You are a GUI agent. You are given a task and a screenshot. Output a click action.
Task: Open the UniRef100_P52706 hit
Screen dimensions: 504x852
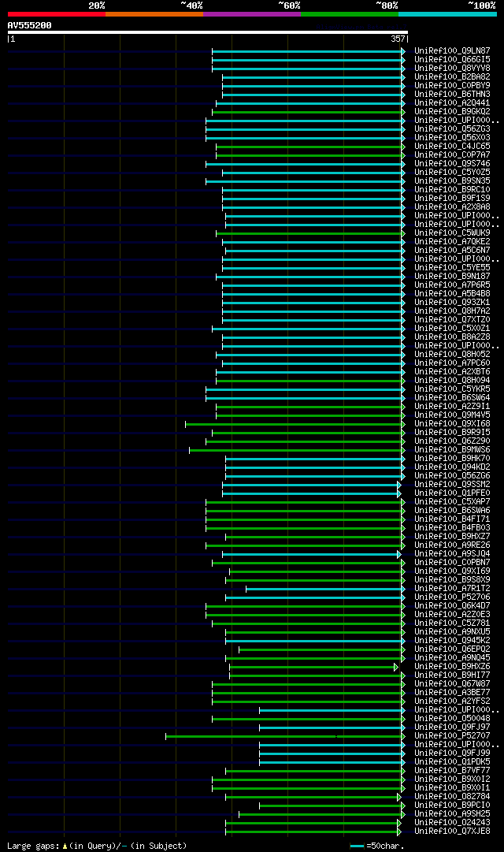pyautogui.click(x=452, y=597)
